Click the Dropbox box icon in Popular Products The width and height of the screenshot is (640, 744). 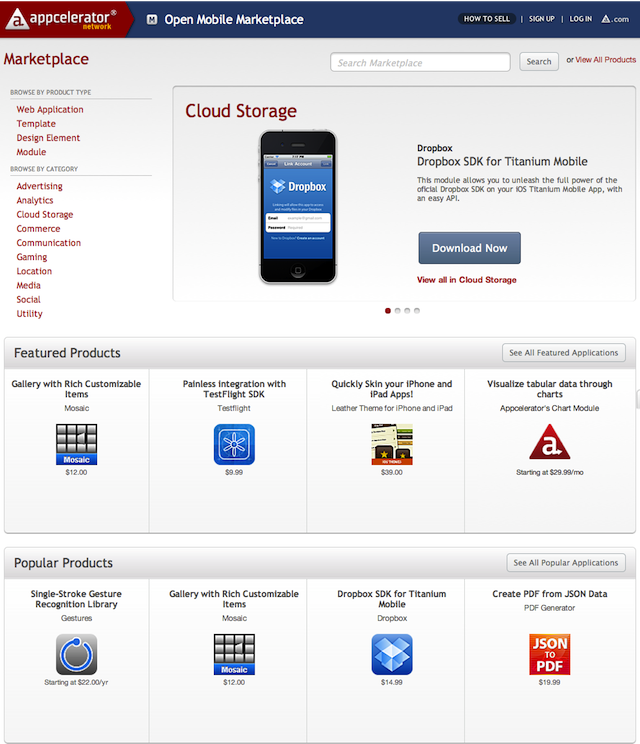(x=392, y=654)
